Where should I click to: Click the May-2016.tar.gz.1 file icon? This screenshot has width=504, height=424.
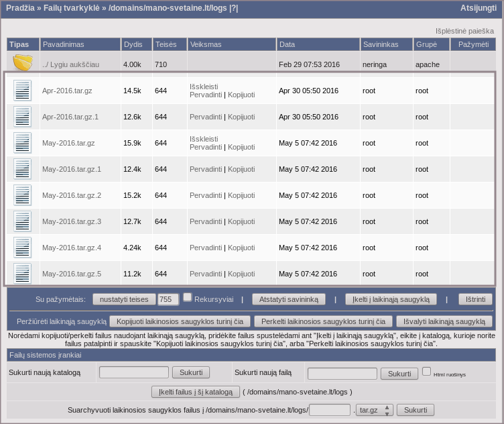coord(23,169)
